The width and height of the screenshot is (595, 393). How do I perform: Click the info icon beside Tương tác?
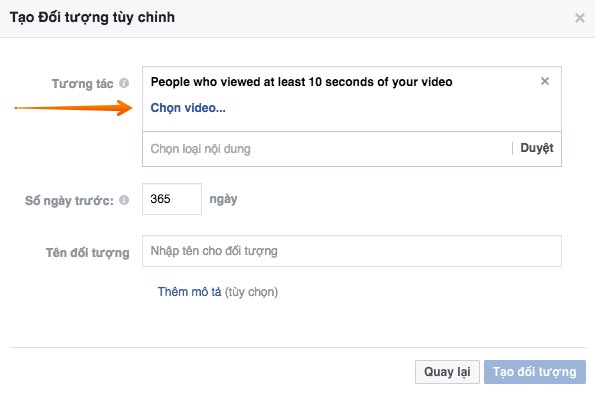click(x=124, y=83)
